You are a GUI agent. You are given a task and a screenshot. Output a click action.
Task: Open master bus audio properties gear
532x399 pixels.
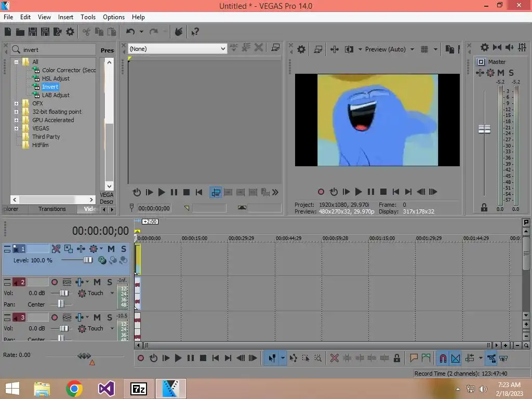[485, 47]
